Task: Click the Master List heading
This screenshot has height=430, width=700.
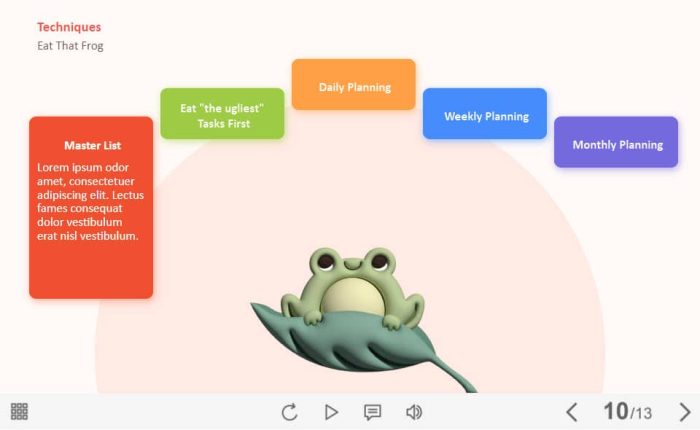Action: point(92,145)
